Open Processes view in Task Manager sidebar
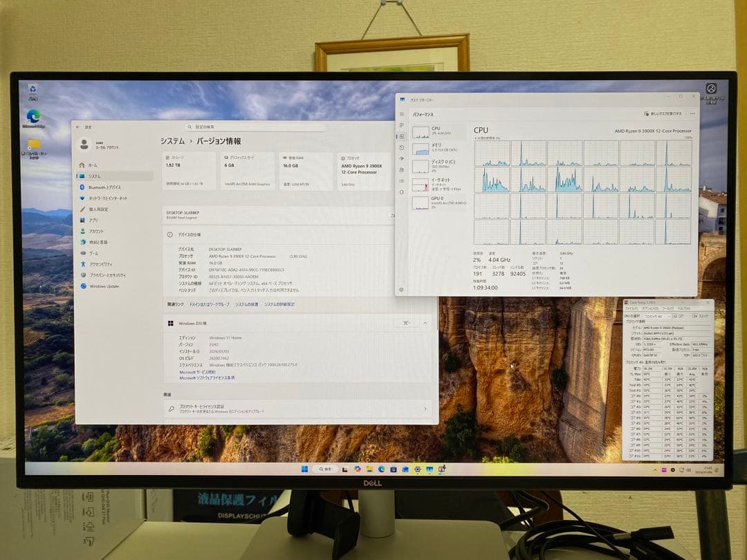Viewport: 747px width, 560px height. tap(401, 124)
